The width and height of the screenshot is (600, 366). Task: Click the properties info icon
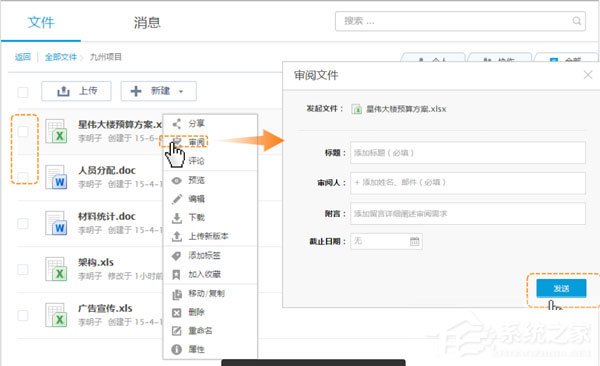click(x=176, y=349)
